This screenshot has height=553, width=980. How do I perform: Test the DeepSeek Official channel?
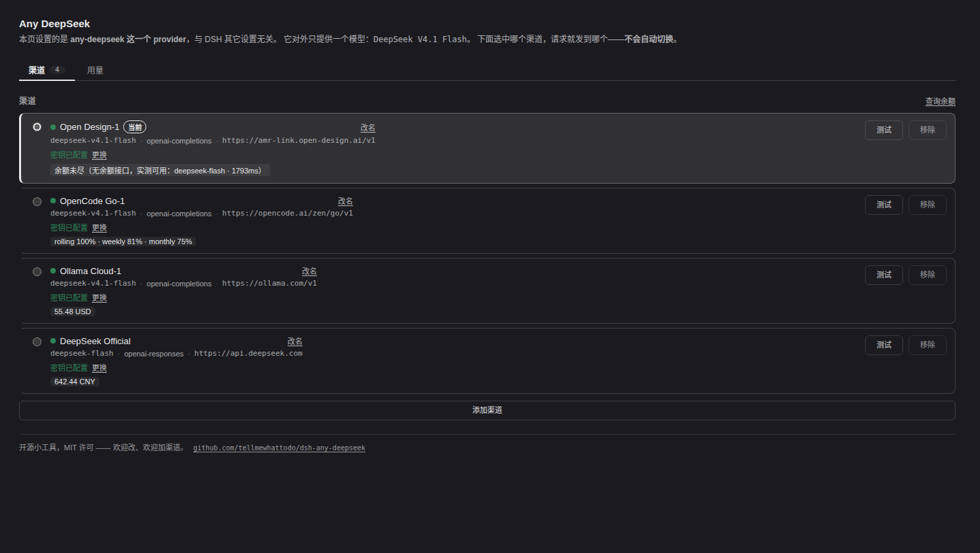(x=883, y=345)
